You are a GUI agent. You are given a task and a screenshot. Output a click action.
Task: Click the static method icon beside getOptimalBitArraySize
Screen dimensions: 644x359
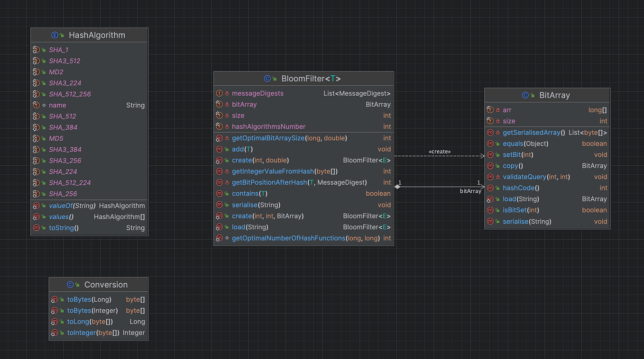[x=219, y=138]
